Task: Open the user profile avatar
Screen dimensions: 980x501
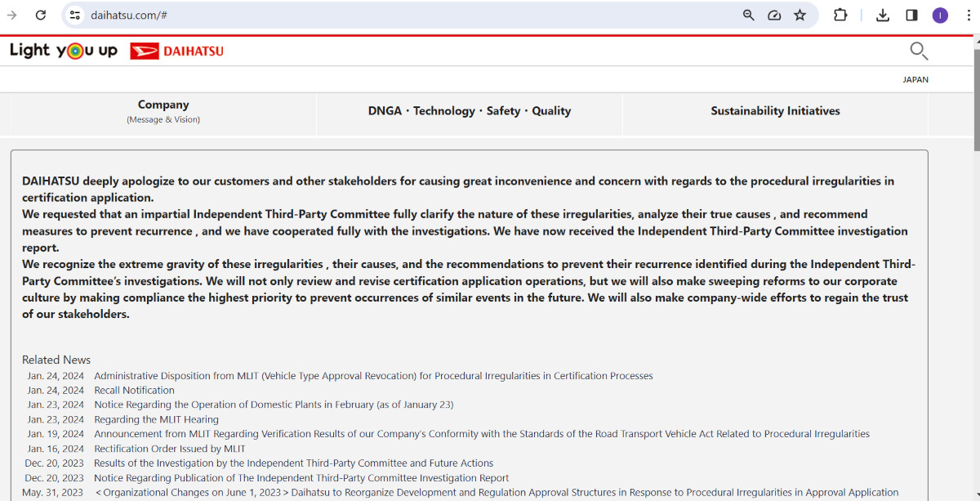Action: pyautogui.click(x=940, y=15)
